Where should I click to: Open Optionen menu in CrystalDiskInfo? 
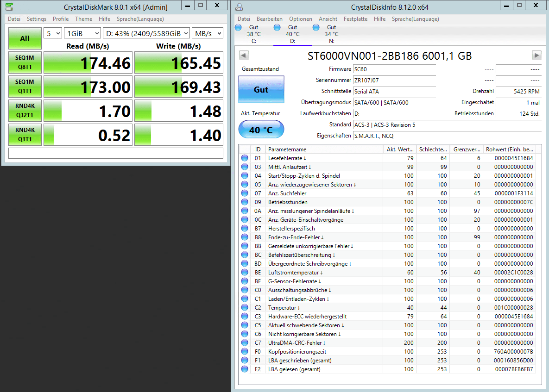(x=300, y=19)
